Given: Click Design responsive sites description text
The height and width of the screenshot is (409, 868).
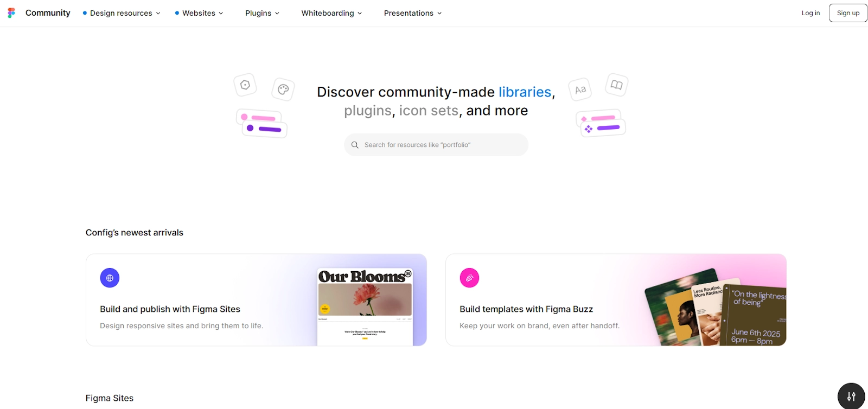Looking at the screenshot, I should pos(181,326).
